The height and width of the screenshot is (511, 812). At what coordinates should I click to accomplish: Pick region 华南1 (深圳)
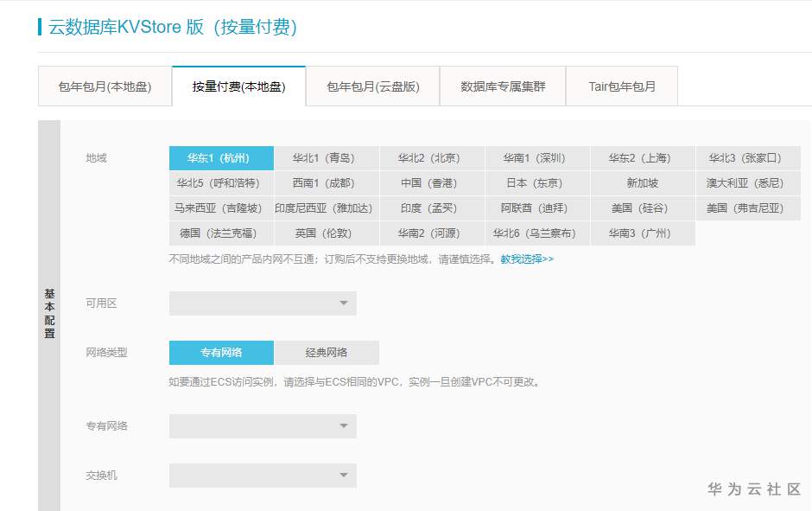pyautogui.click(x=537, y=158)
